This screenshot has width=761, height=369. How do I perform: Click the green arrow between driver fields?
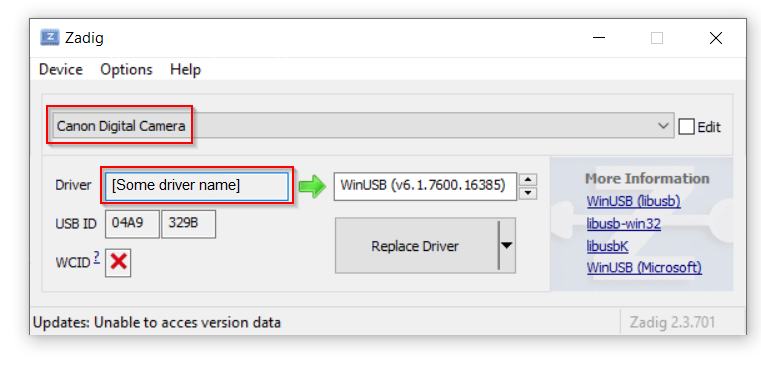313,186
